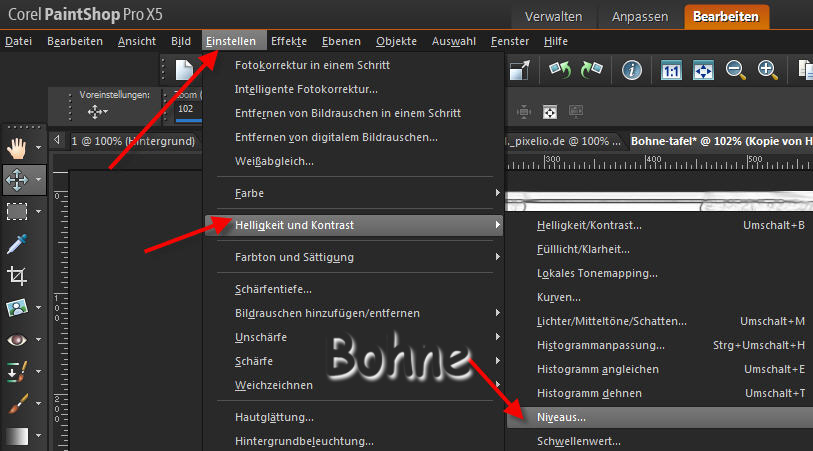This screenshot has height=451, width=813.
Task: Click the zoom to 100% (1:1) icon
Action: (671, 70)
